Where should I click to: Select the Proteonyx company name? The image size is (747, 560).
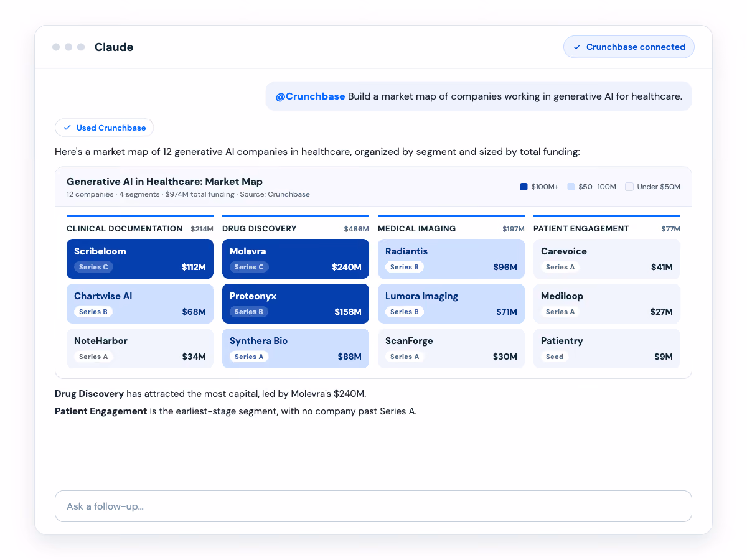tap(252, 296)
